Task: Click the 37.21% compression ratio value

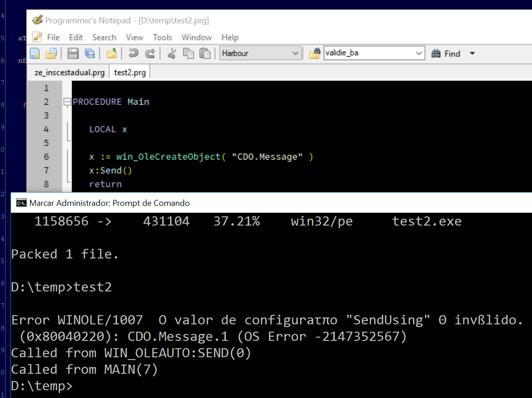Action: (236, 221)
